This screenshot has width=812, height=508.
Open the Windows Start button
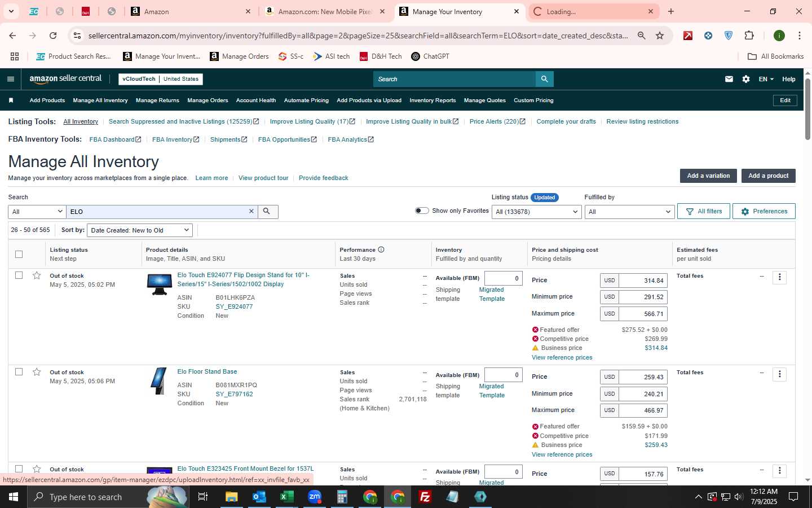point(14,497)
